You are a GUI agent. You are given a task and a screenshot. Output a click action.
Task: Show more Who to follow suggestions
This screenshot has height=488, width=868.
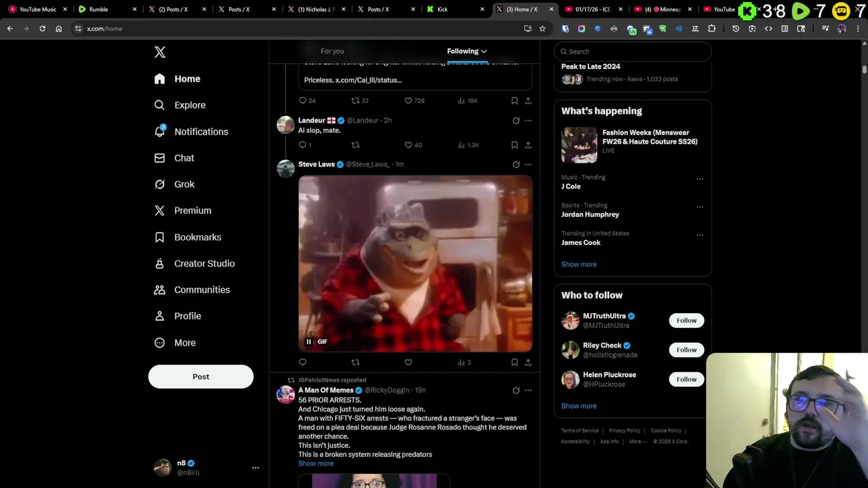point(578,406)
